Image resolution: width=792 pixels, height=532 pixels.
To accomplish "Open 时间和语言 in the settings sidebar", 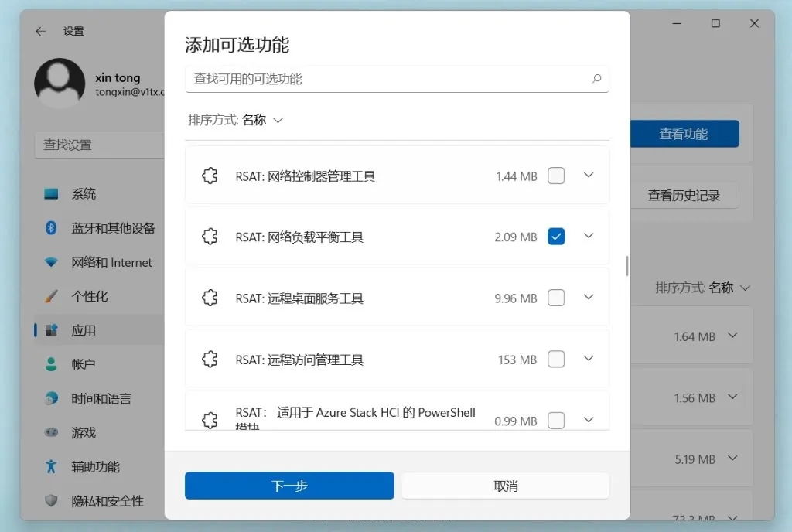I will click(x=101, y=399).
